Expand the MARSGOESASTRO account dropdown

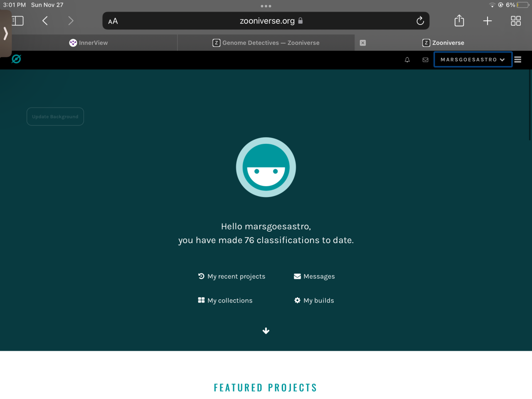click(473, 59)
